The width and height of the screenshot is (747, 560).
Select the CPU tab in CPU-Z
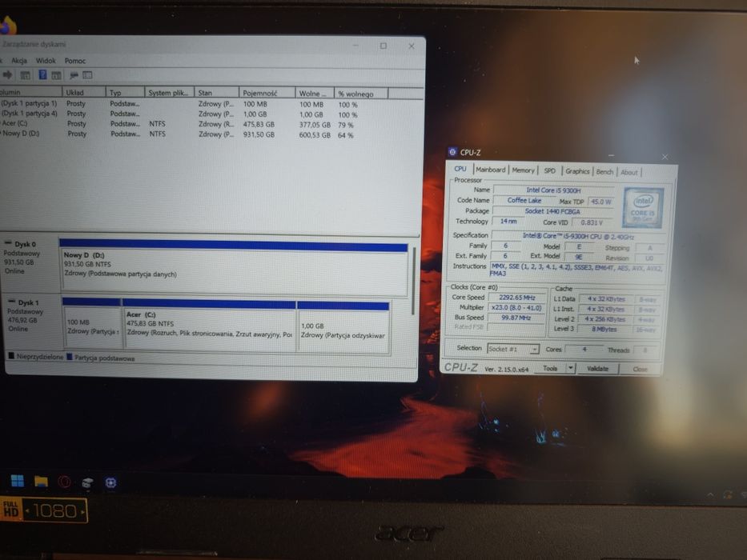(460, 169)
